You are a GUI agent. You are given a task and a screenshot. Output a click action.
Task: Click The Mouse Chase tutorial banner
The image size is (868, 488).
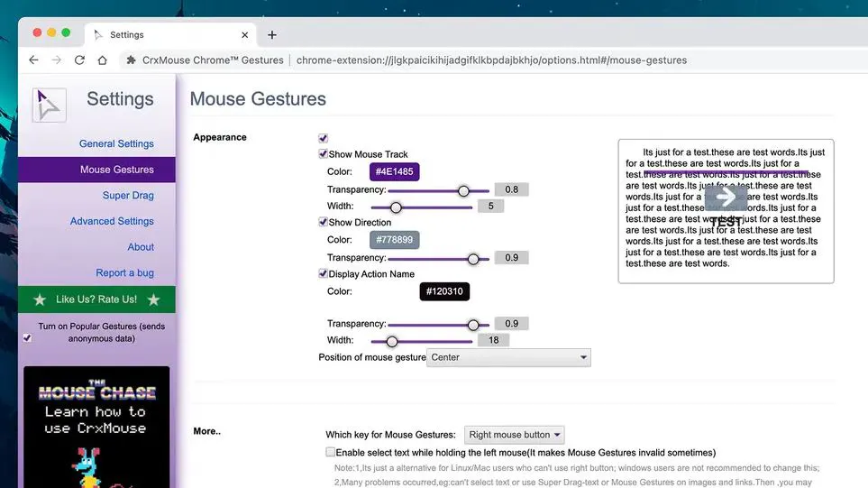[96, 426]
